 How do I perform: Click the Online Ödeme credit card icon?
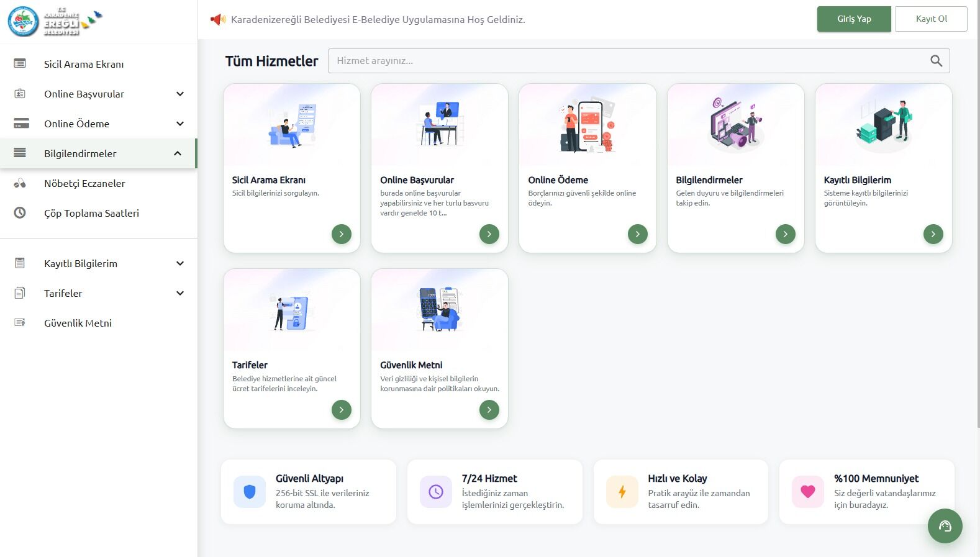(21, 123)
